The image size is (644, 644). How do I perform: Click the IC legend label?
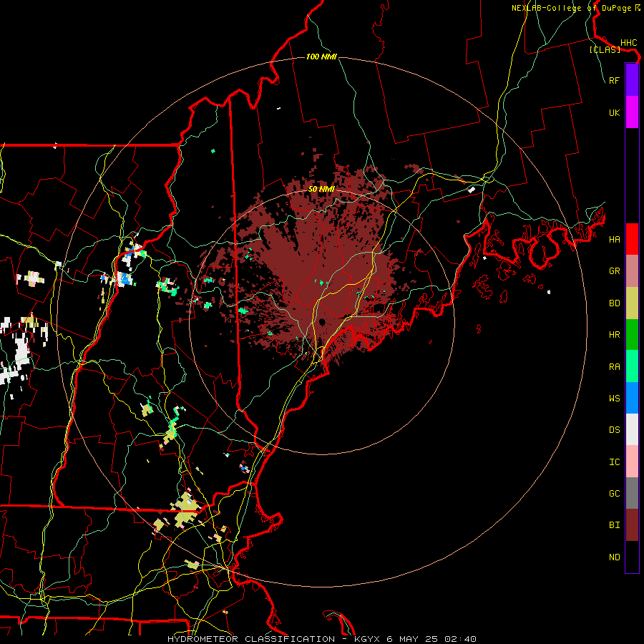pyautogui.click(x=614, y=462)
